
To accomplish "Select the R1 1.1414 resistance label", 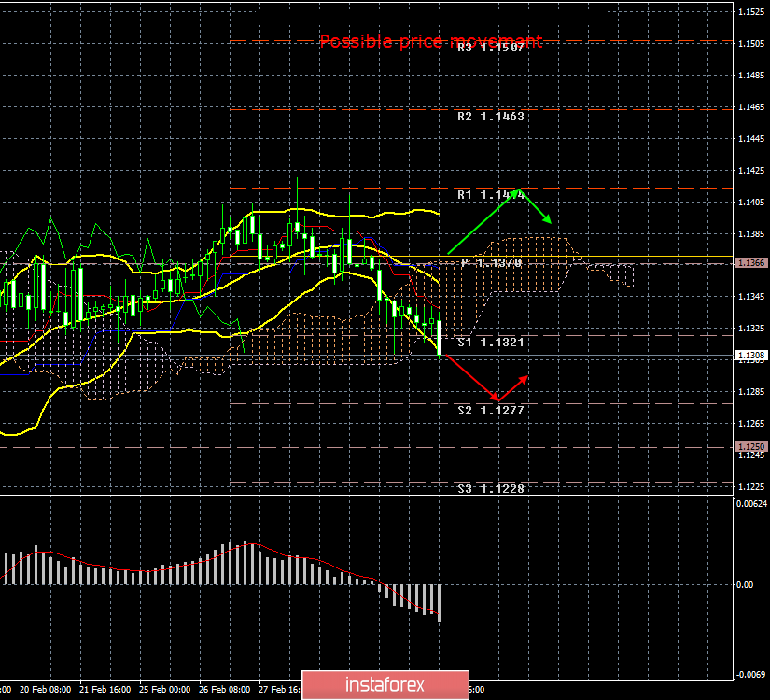I will click(491, 195).
